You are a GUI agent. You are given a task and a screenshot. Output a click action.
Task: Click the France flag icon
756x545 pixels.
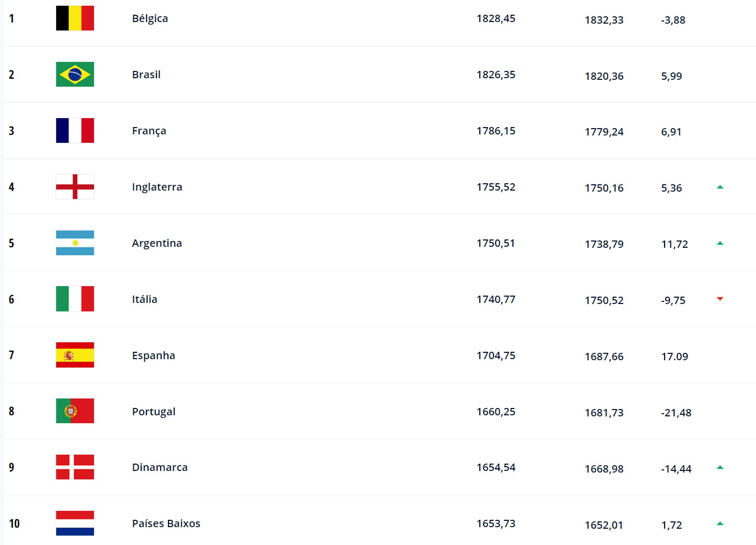point(75,131)
